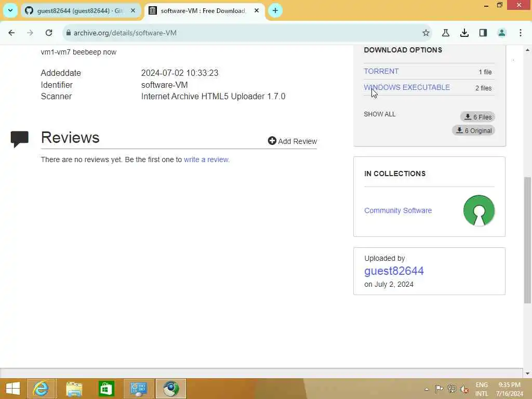Switch ENG INTL input language

482,389
